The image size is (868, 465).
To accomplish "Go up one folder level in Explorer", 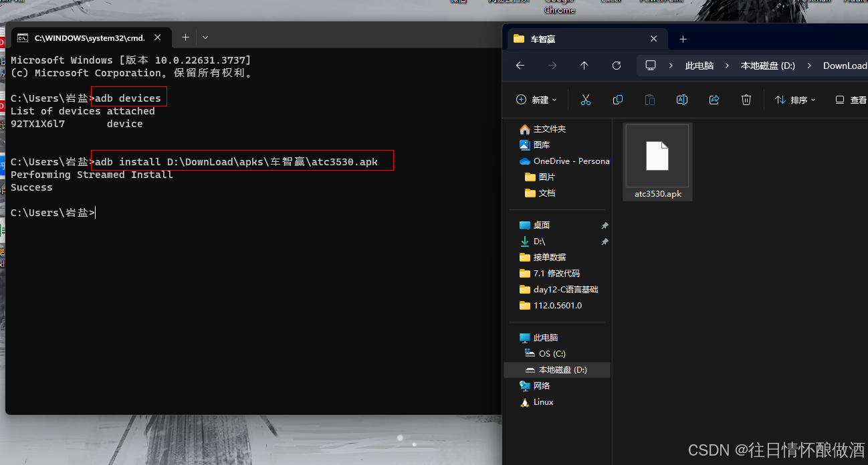I will pyautogui.click(x=584, y=66).
